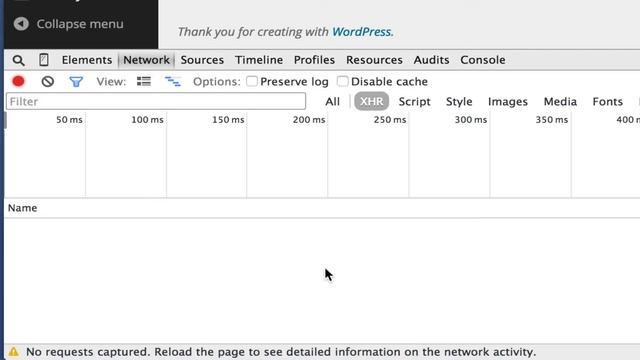The width and height of the screenshot is (640, 360).
Task: Click the 150 ms timeline label
Action: point(228,120)
